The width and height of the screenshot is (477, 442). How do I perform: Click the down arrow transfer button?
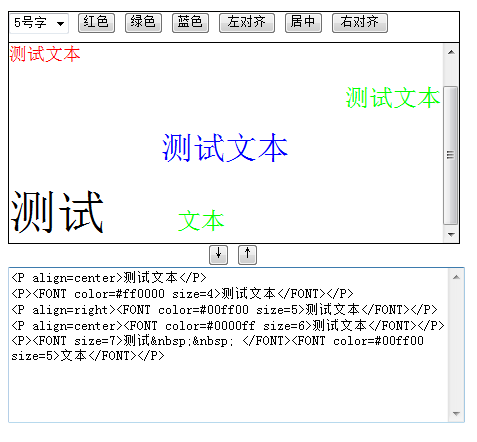pyautogui.click(x=218, y=255)
